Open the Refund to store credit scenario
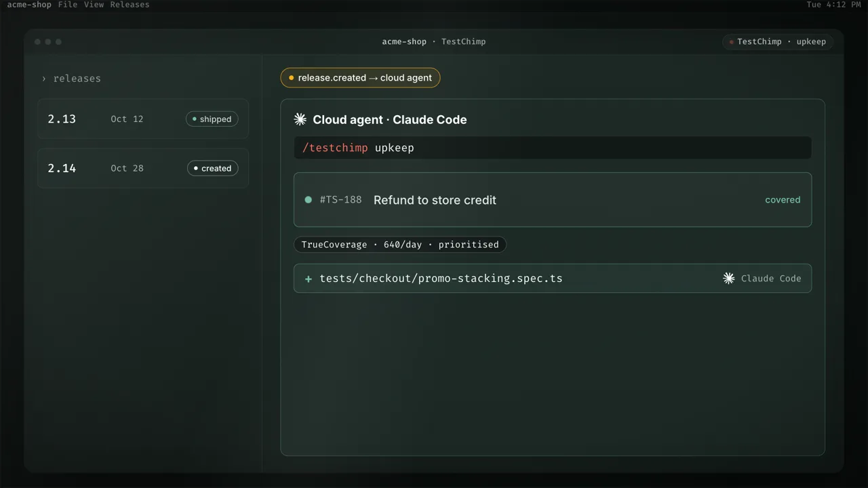 [x=553, y=200]
